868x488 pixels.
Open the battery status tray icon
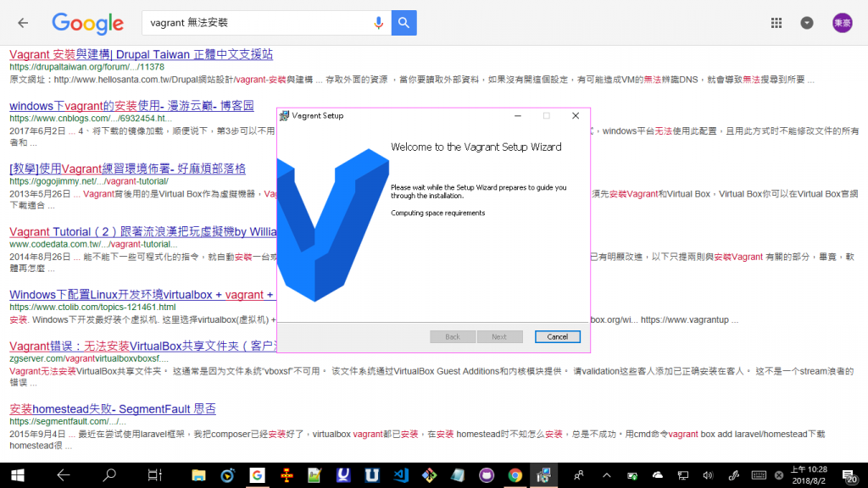[632, 475]
